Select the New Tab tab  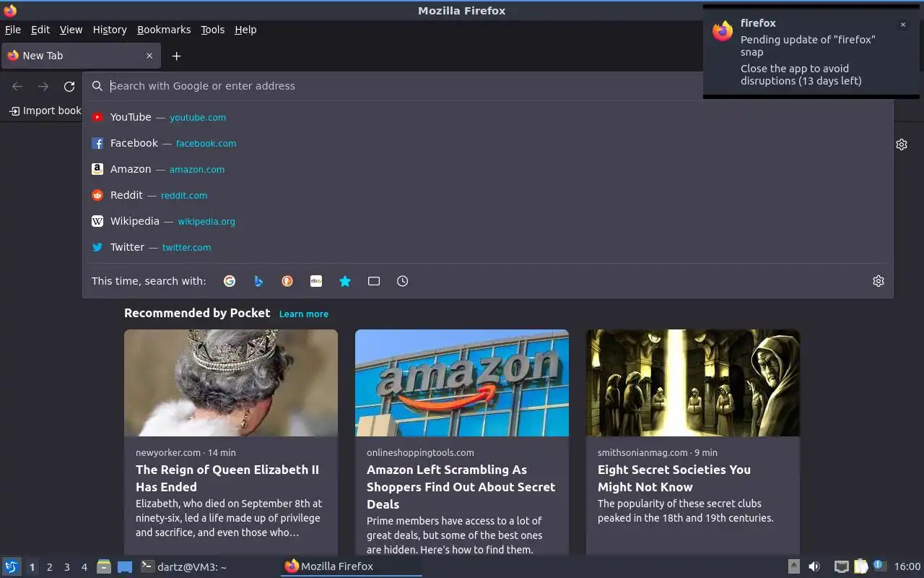click(x=79, y=56)
